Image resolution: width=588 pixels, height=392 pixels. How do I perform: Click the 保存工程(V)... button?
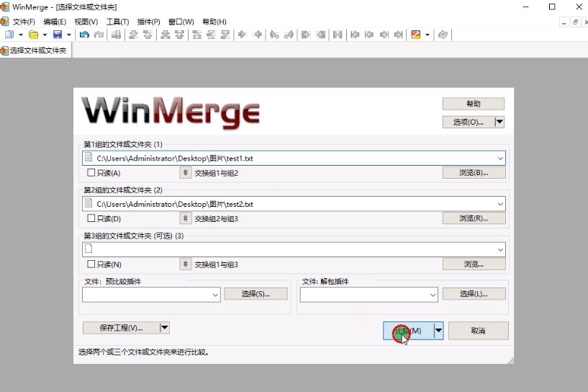[121, 328]
